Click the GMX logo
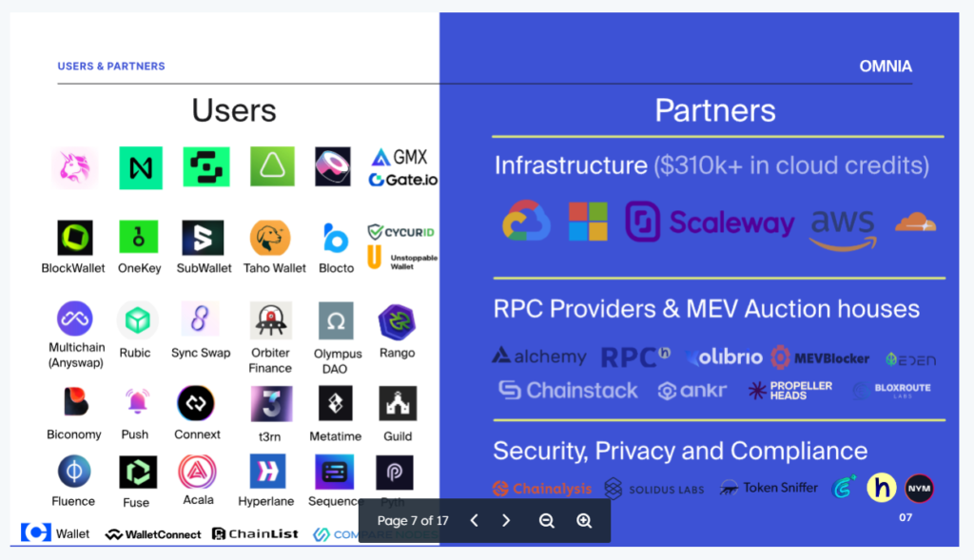974x560 pixels. click(399, 157)
